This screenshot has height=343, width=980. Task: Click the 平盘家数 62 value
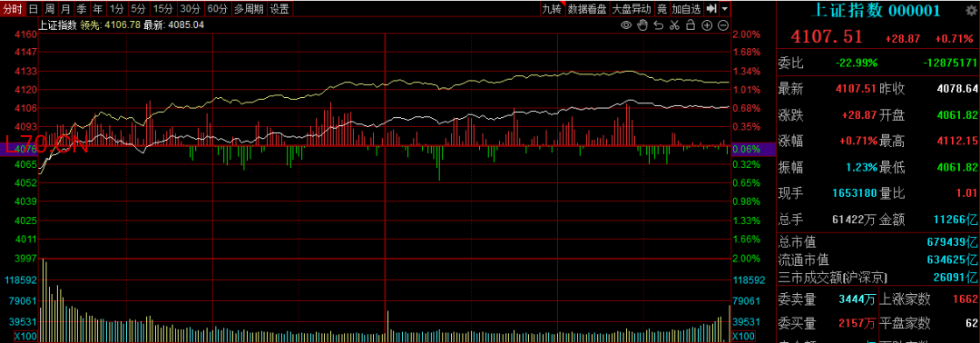(972, 324)
